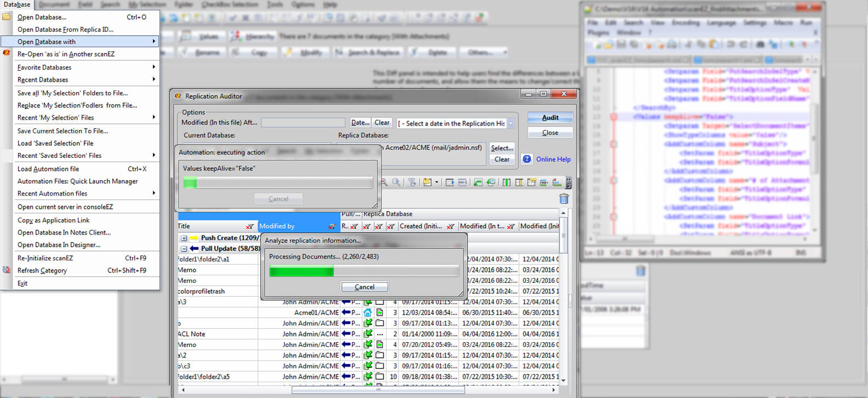Select 'Load Automation file' from Database menu
The width and height of the screenshot is (868, 398).
[x=48, y=169]
